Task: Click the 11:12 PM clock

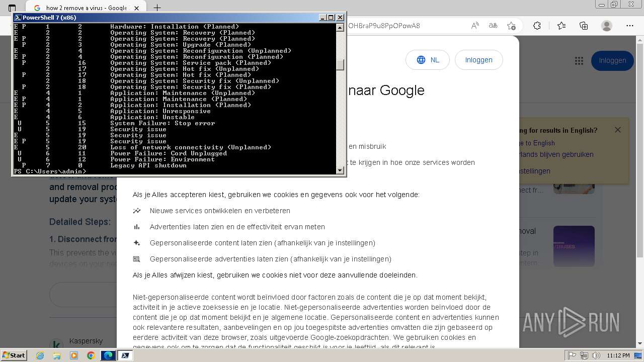Action: [619, 355]
